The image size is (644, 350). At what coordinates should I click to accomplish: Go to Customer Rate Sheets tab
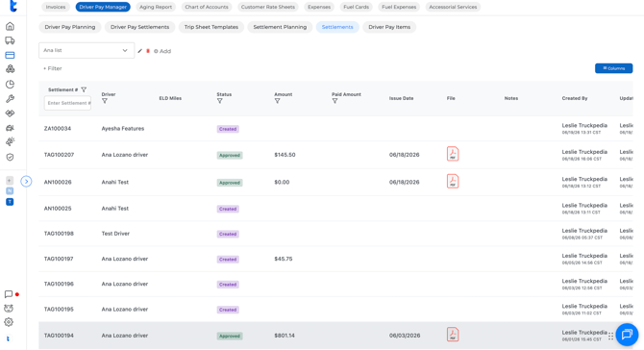(268, 7)
